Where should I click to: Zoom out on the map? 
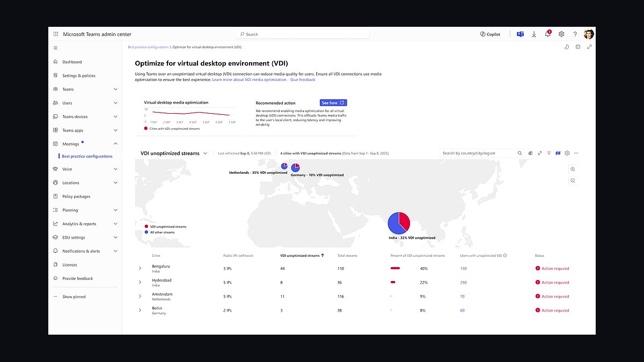tap(573, 181)
